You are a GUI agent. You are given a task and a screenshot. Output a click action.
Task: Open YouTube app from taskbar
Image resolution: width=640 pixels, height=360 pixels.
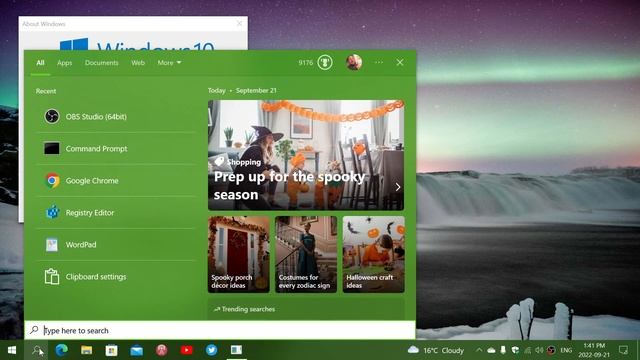(x=187, y=350)
